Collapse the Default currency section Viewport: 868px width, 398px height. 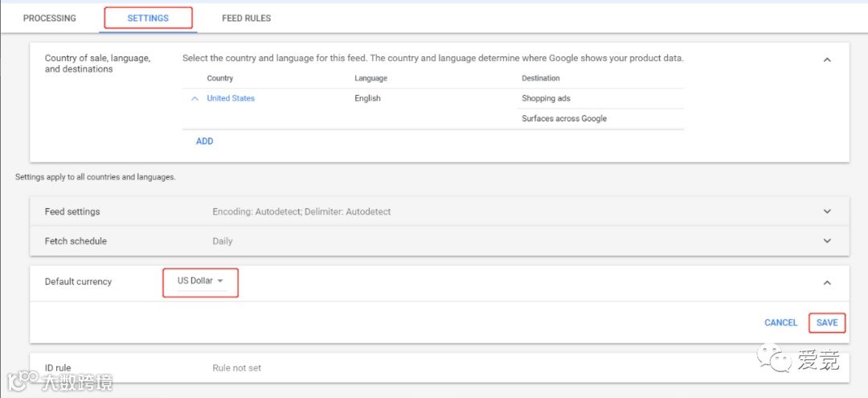[x=827, y=282]
